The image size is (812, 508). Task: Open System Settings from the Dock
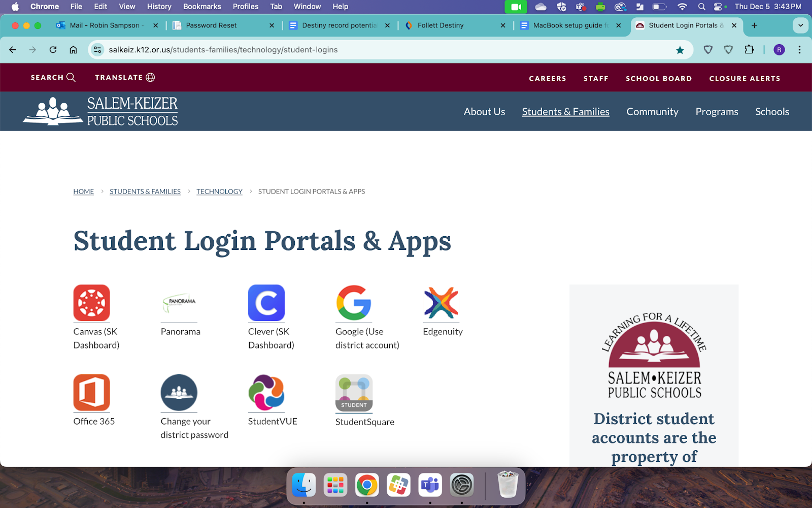coord(461,485)
